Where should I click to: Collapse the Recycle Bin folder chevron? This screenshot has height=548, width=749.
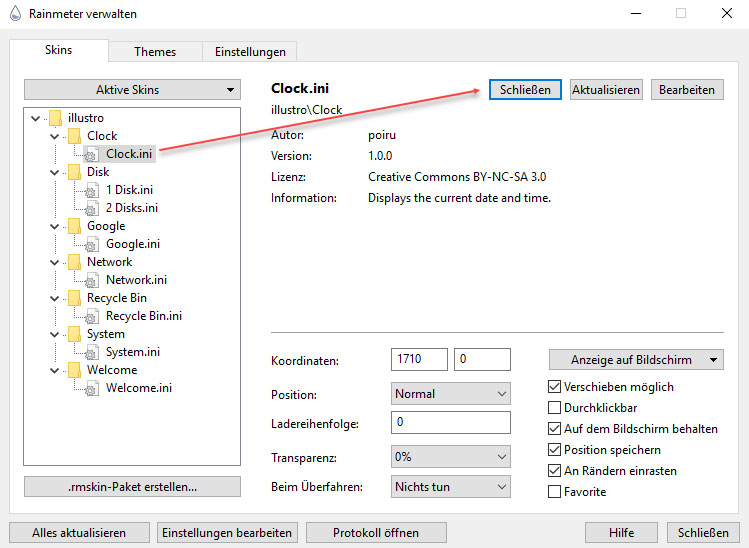[x=54, y=299]
